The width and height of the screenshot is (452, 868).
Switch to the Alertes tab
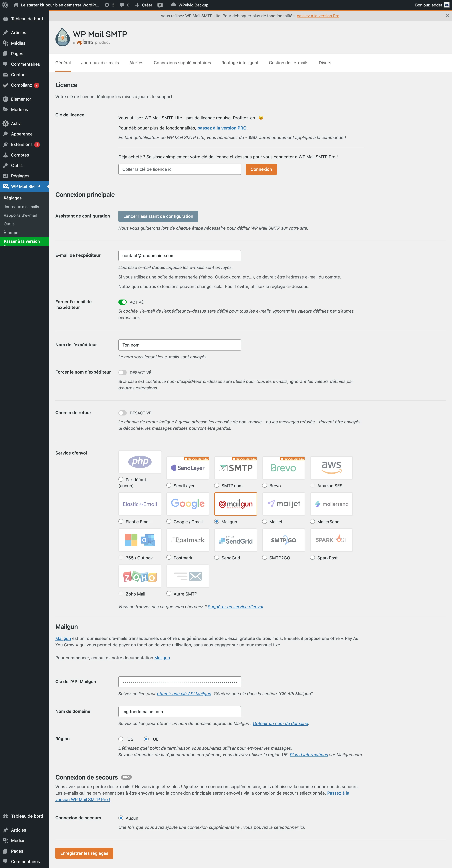[x=136, y=63]
